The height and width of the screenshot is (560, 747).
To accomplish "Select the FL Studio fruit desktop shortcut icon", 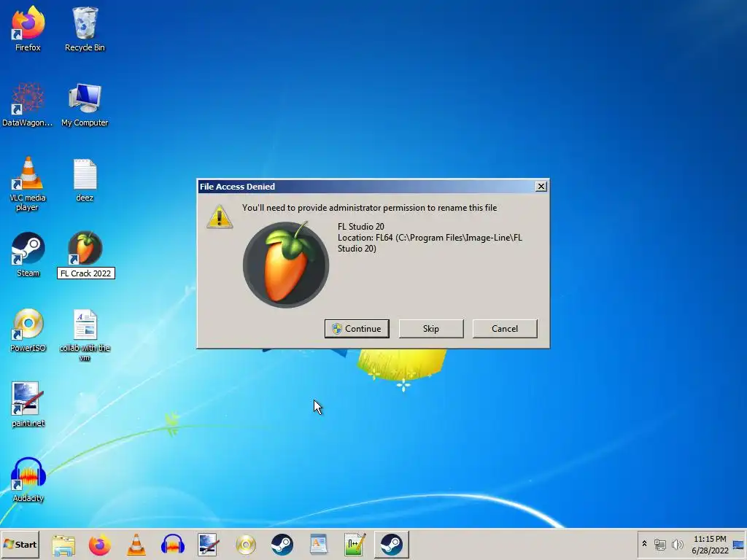I will (85, 248).
